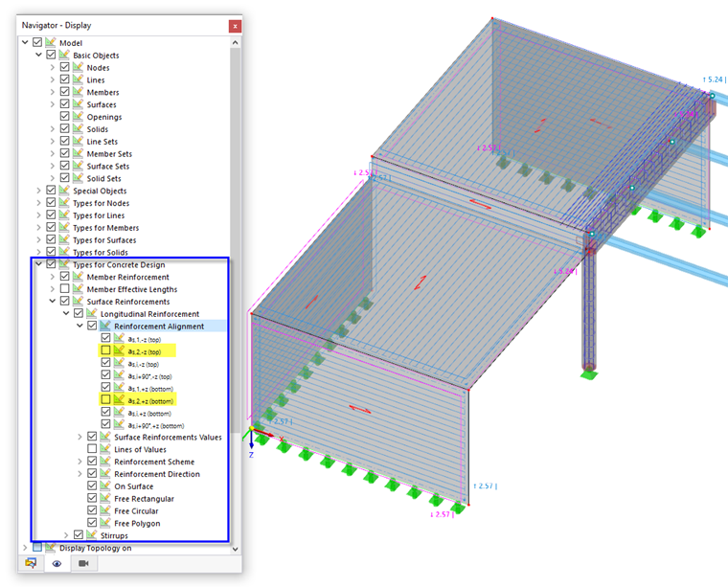Open the Views camera tab
Screen dimensions: 728x587
click(83, 563)
